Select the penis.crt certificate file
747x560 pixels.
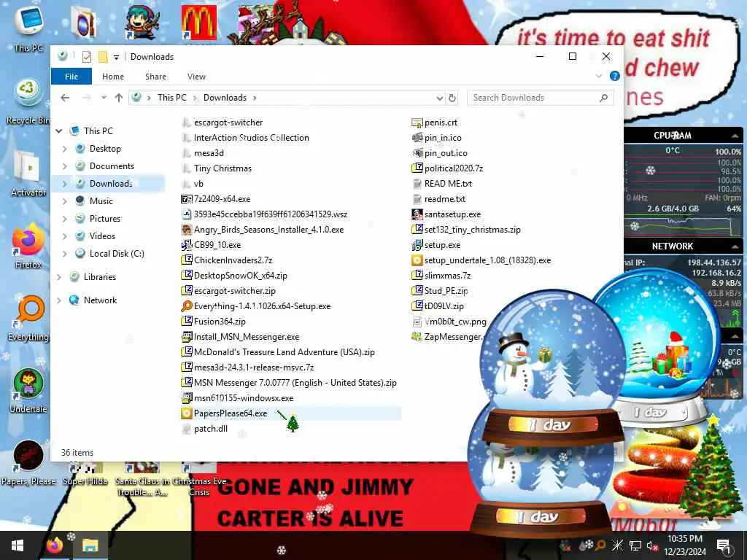point(434,122)
